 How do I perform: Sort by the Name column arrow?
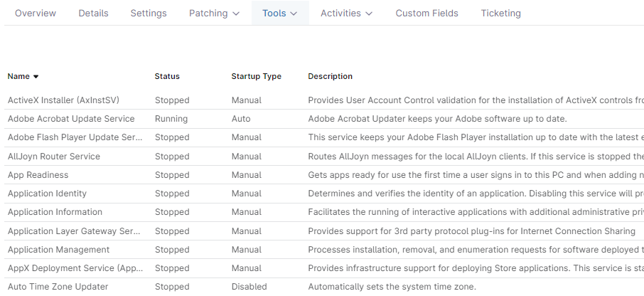(x=36, y=77)
